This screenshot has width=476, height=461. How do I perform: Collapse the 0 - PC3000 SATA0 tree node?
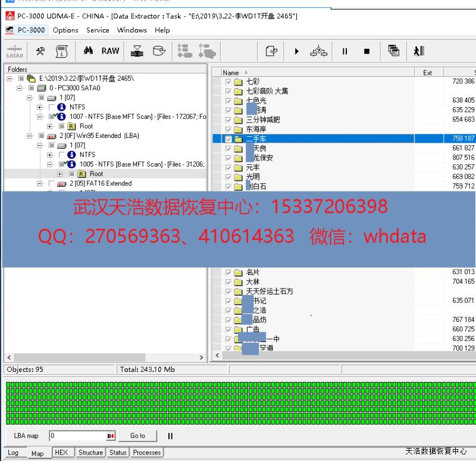[x=20, y=88]
